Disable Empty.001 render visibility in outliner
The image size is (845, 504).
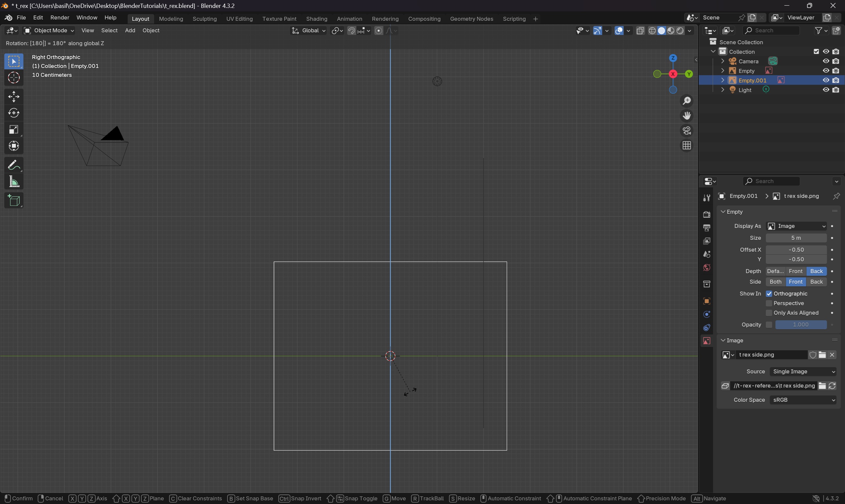[x=836, y=80]
